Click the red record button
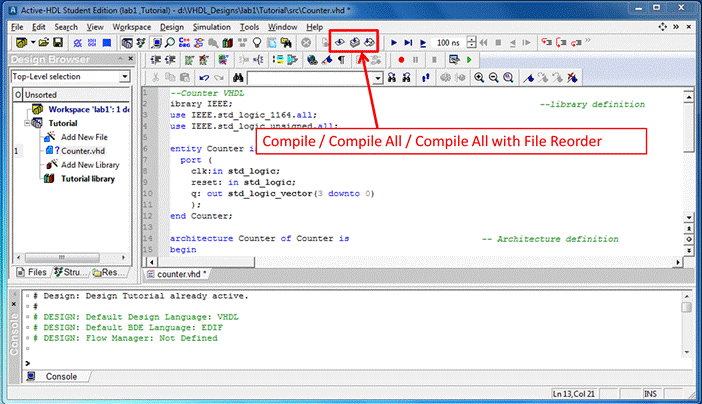The width and height of the screenshot is (702, 404). point(401,60)
